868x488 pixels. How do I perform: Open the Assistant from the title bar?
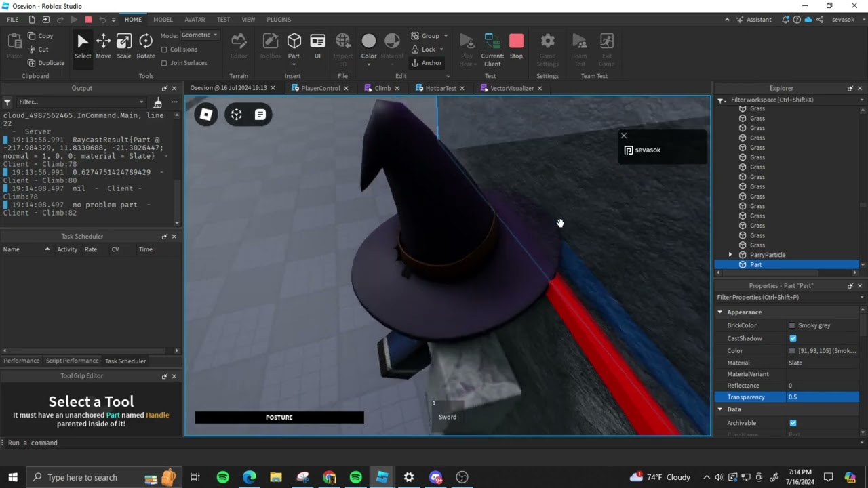(754, 20)
